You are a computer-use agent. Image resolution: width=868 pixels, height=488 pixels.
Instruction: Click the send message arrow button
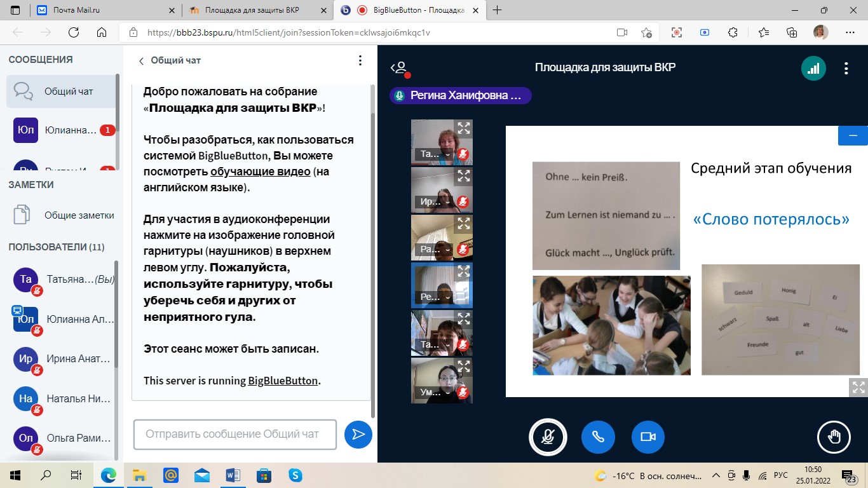click(x=358, y=435)
